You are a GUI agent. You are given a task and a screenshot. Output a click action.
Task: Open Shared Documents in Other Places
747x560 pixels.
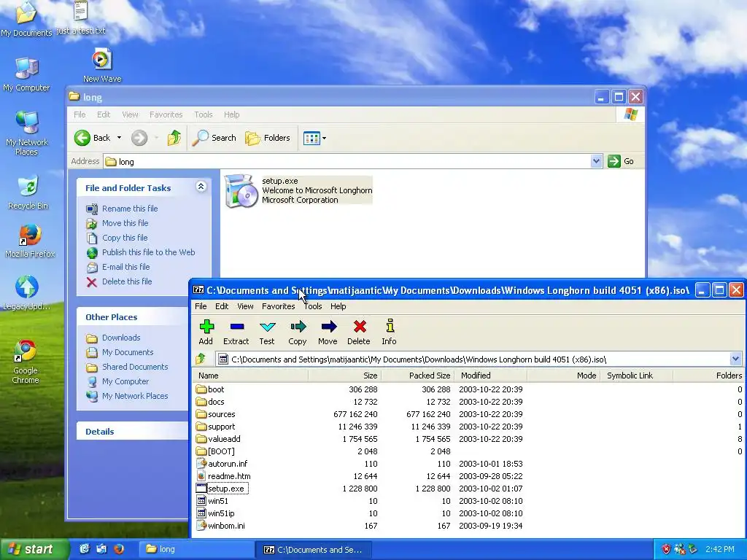tap(135, 367)
